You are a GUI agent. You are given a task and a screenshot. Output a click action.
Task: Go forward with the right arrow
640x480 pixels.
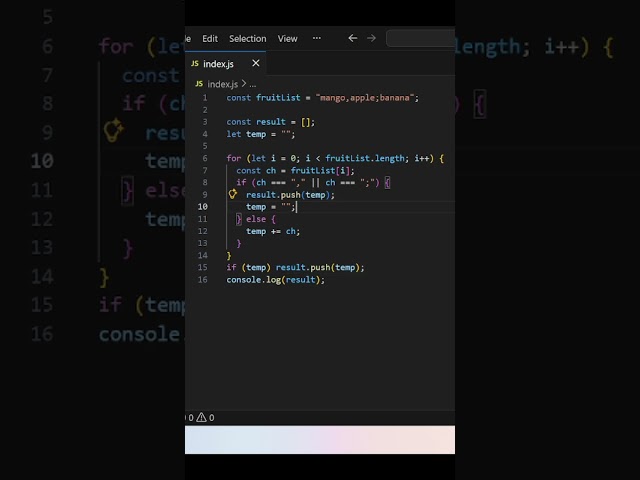[371, 38]
